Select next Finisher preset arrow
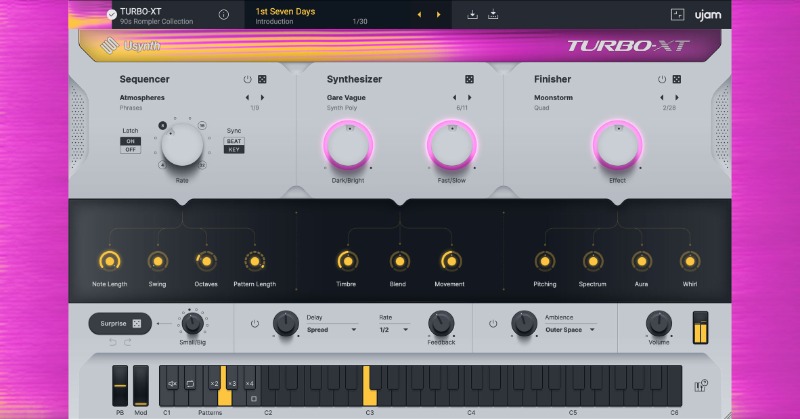800x419 pixels. 677,97
